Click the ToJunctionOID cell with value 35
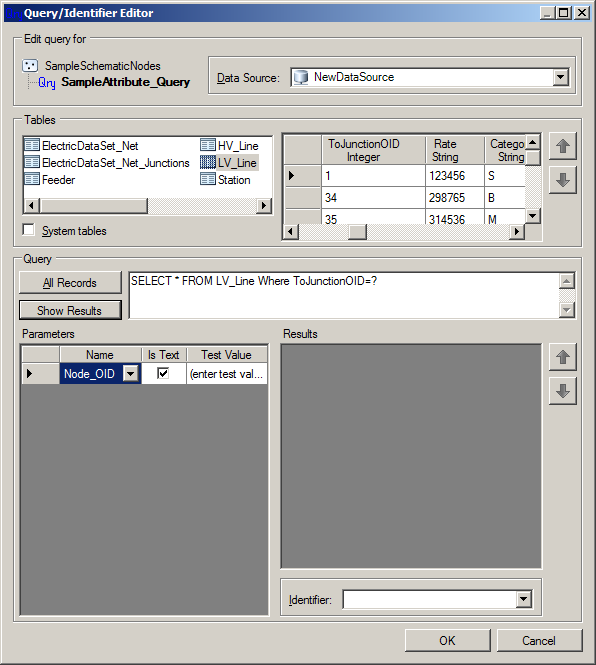 coord(373,217)
